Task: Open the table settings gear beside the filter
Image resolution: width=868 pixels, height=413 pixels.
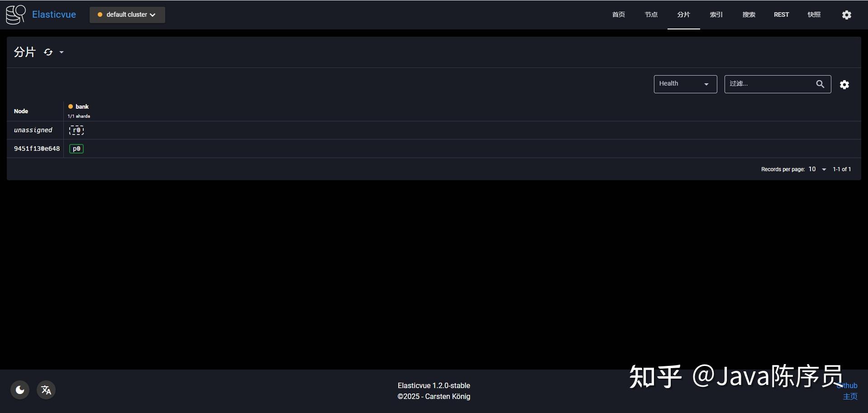Action: coord(844,84)
